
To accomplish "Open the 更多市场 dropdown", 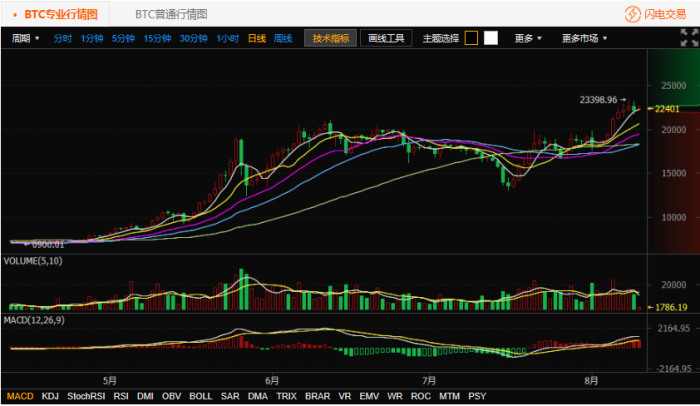I will tap(585, 38).
